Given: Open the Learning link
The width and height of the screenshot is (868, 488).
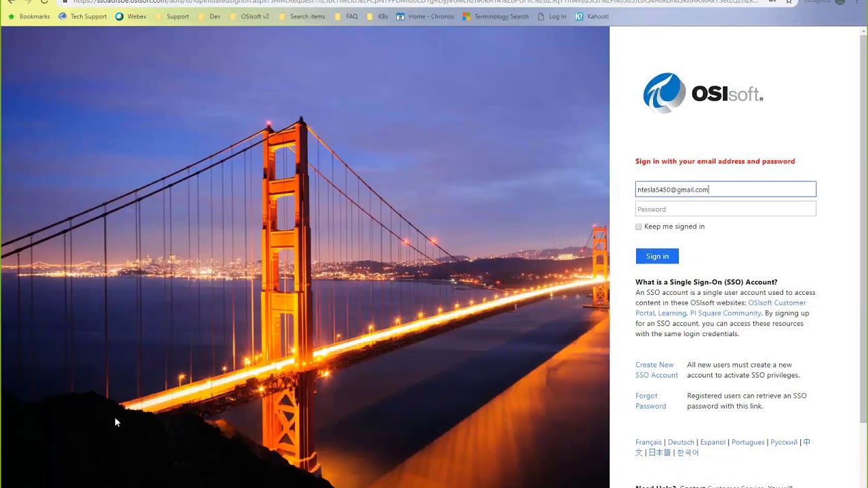Looking at the screenshot, I should [x=672, y=313].
